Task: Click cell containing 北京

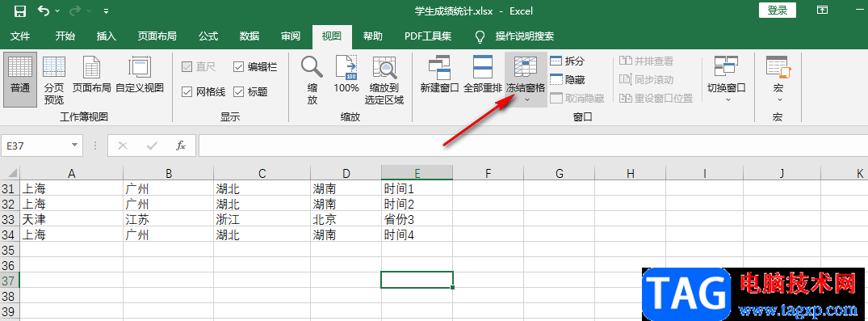Action: [346, 219]
